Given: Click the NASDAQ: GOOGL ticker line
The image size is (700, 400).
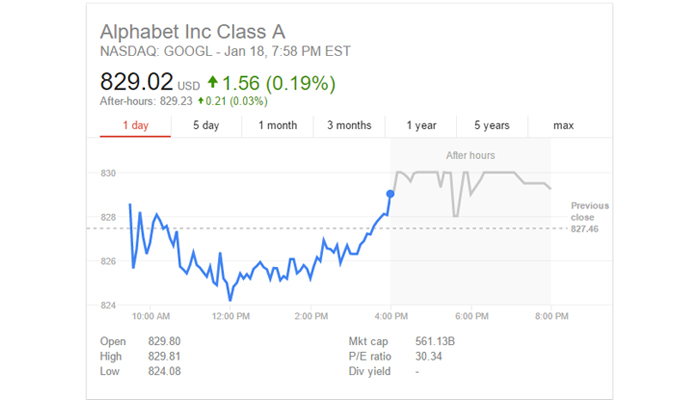Looking at the screenshot, I should click(225, 51).
